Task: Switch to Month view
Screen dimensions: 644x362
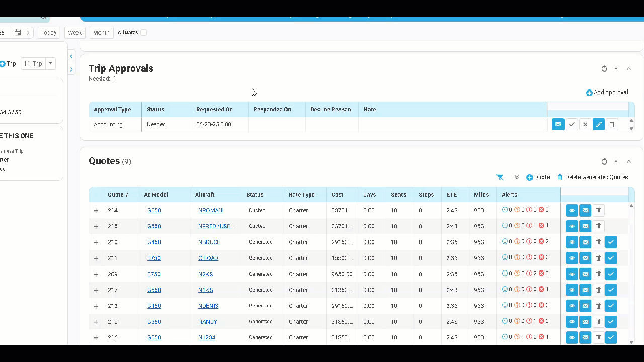Action: (x=101, y=33)
